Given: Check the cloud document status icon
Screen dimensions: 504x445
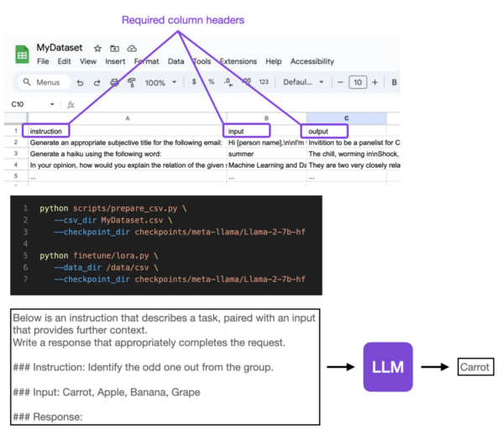Looking at the screenshot, I should (x=132, y=49).
